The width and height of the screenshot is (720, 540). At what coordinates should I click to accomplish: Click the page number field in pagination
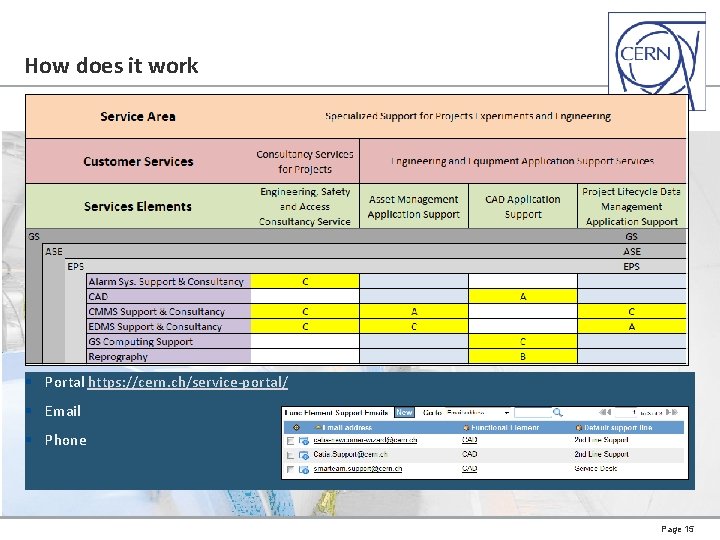pyautogui.click(x=625, y=412)
